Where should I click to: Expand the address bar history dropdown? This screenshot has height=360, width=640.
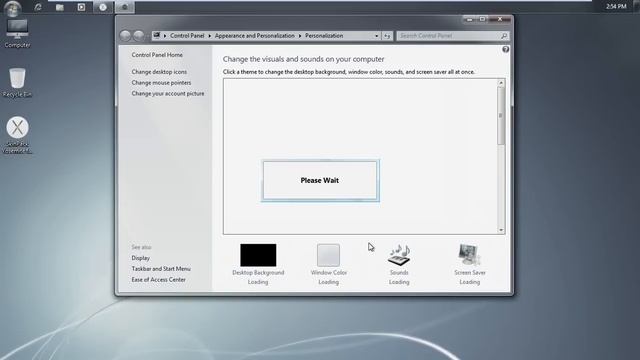point(376,36)
